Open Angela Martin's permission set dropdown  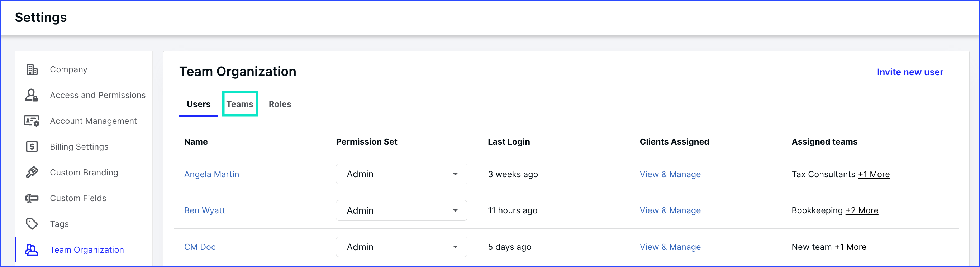tap(401, 174)
